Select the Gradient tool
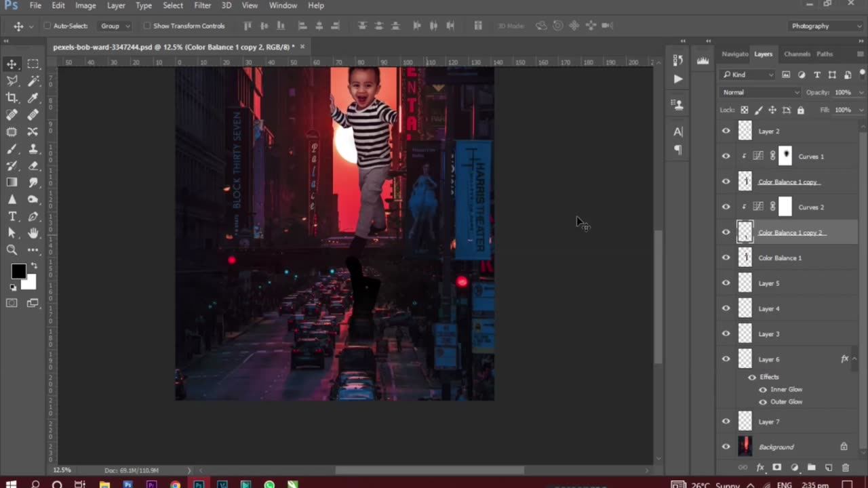 [x=12, y=182]
